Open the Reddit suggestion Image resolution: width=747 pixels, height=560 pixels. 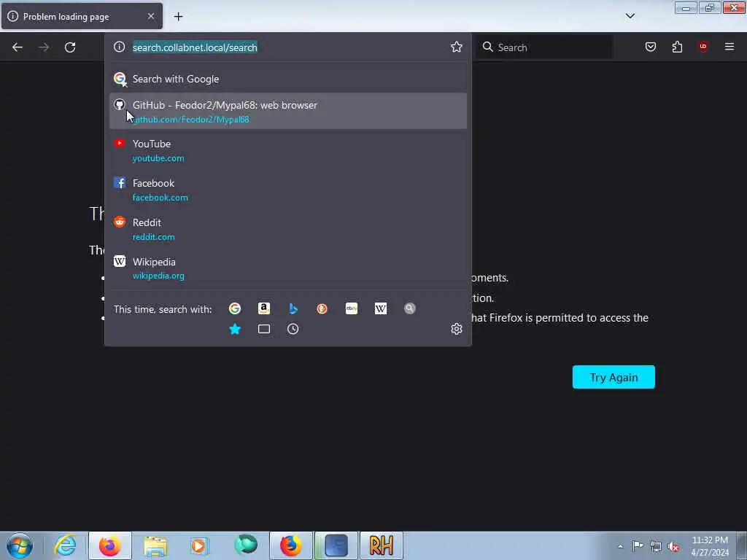click(287, 229)
